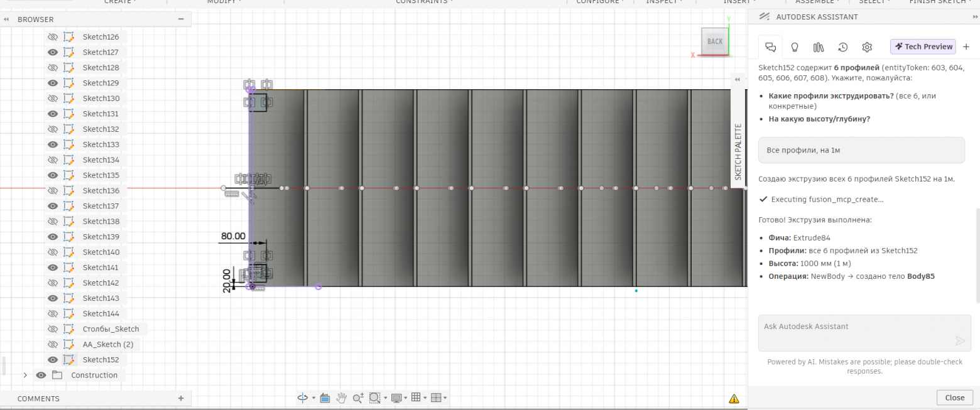This screenshot has height=410, width=980.
Task: Click the sketch icon beside Sketch131
Action: [68, 114]
